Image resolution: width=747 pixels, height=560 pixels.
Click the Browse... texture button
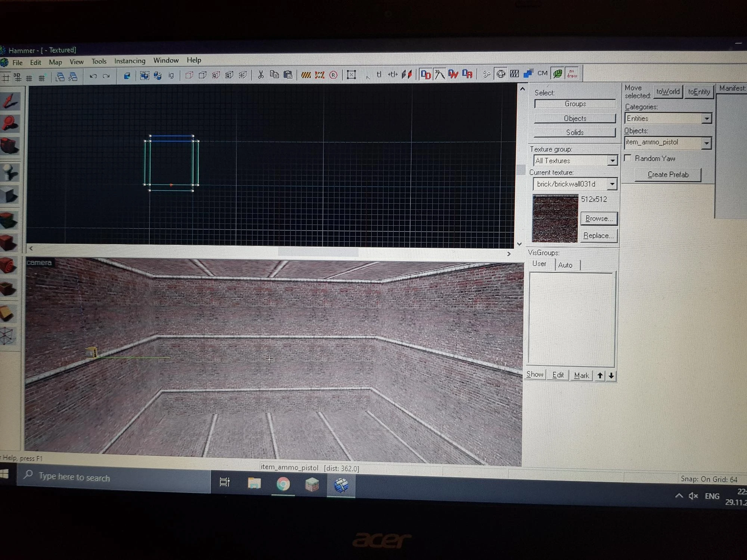point(599,218)
